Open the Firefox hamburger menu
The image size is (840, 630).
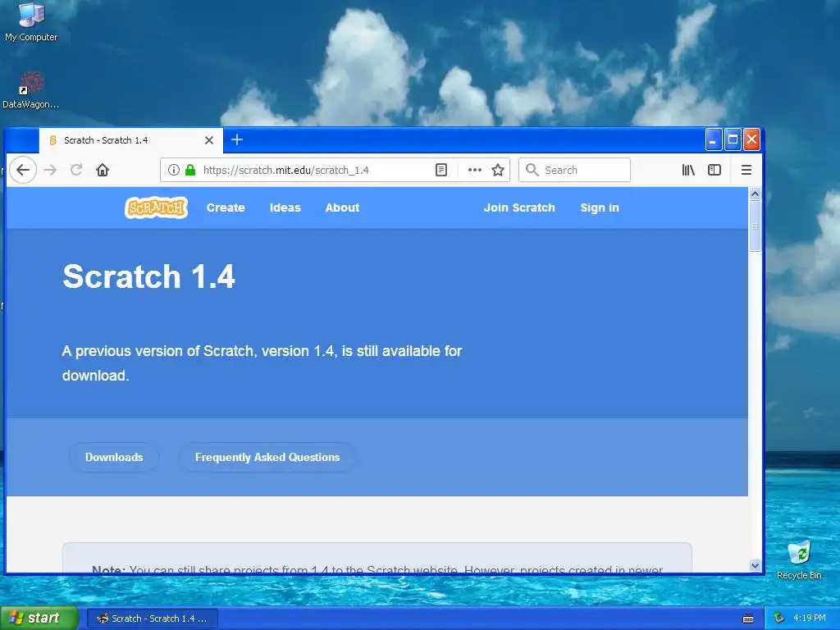746,171
